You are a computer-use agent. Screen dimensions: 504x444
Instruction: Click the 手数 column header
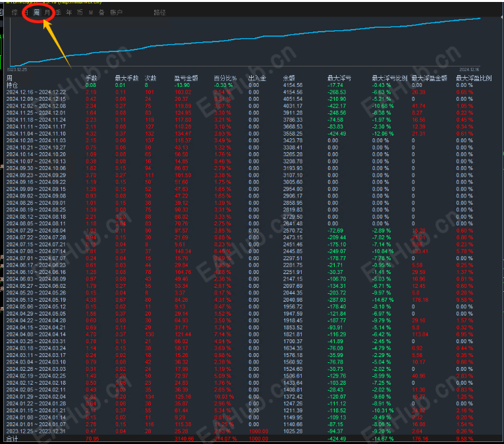92,78
